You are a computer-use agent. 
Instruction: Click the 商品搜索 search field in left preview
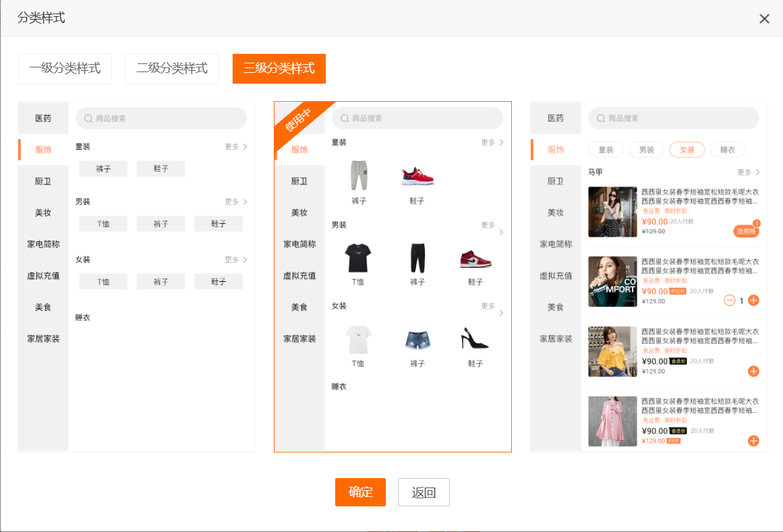[161, 119]
